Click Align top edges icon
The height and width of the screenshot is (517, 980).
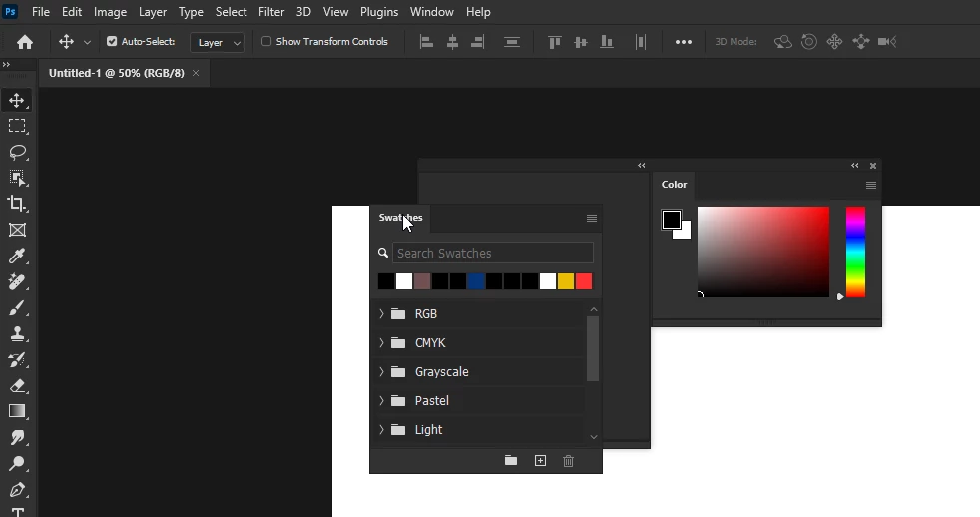point(554,42)
